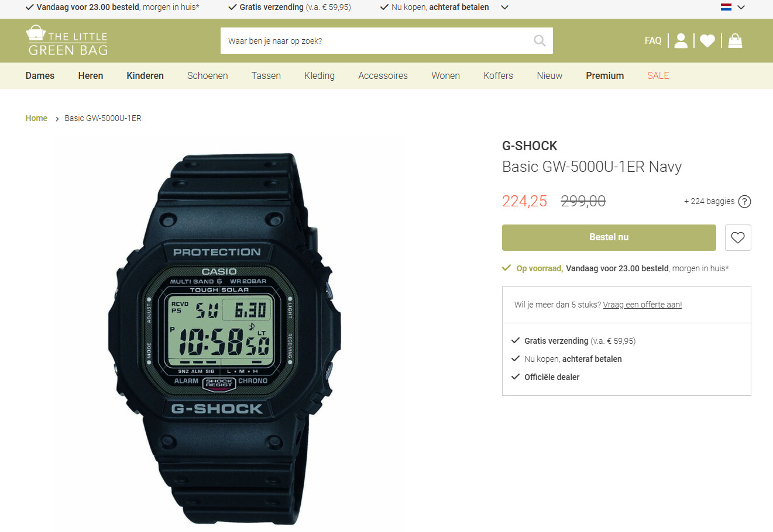The height and width of the screenshot is (532, 773).
Task: Open the Accessoires category
Action: pyautogui.click(x=383, y=75)
